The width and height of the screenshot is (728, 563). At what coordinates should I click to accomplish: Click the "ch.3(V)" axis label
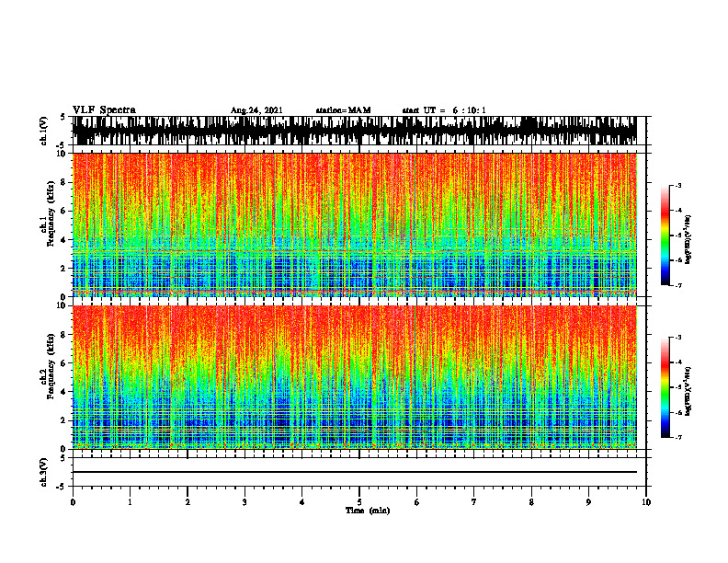pyautogui.click(x=44, y=472)
